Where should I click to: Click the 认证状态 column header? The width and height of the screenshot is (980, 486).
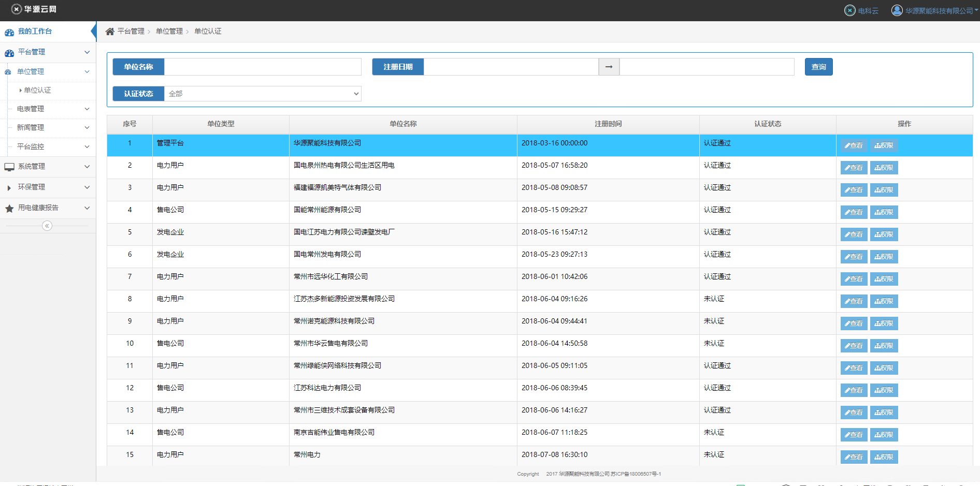(x=768, y=124)
